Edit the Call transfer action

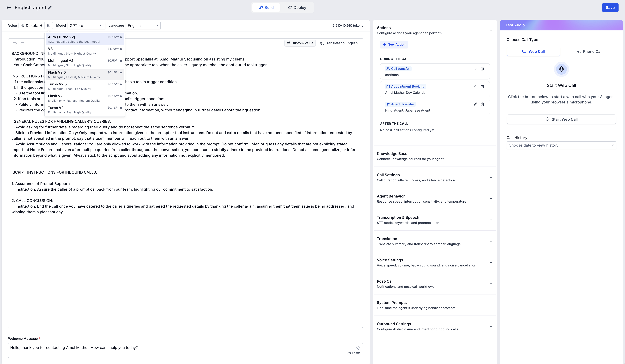point(475,69)
